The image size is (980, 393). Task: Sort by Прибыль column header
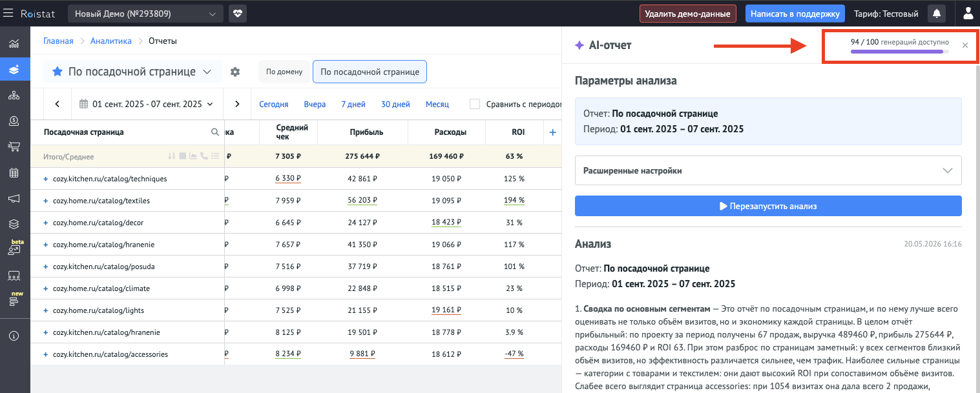click(x=366, y=132)
